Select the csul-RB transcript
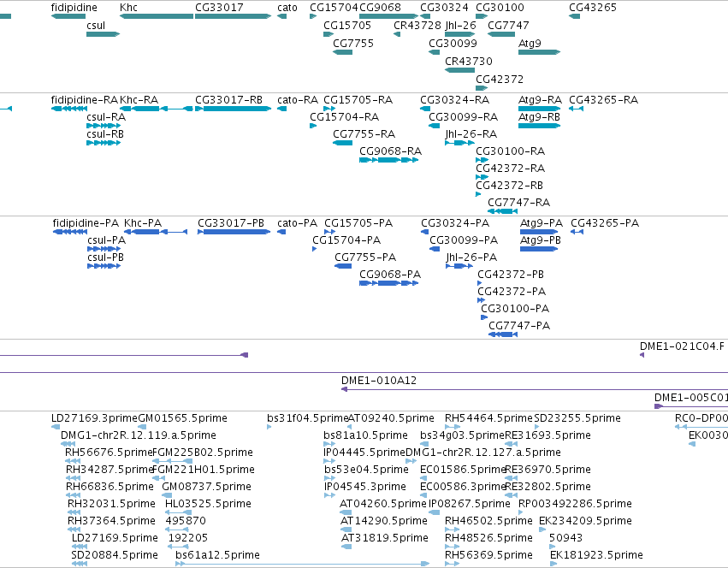This screenshot has width=728, height=568. (x=104, y=143)
